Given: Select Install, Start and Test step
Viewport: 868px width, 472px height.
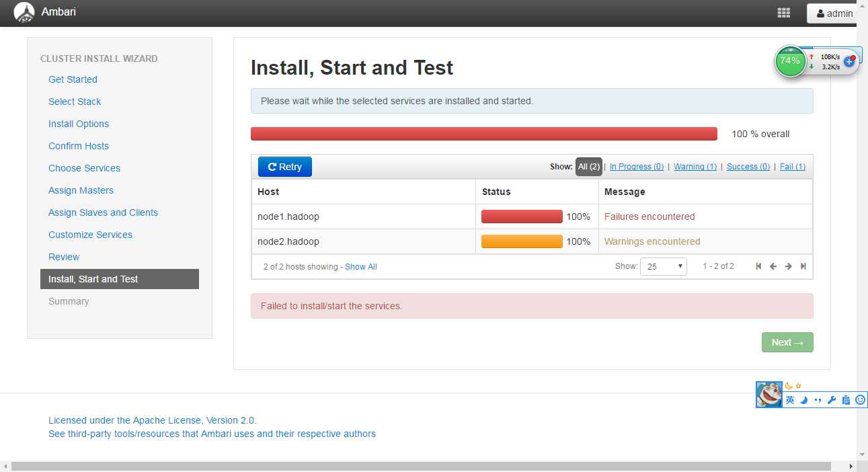Looking at the screenshot, I should [x=120, y=279].
